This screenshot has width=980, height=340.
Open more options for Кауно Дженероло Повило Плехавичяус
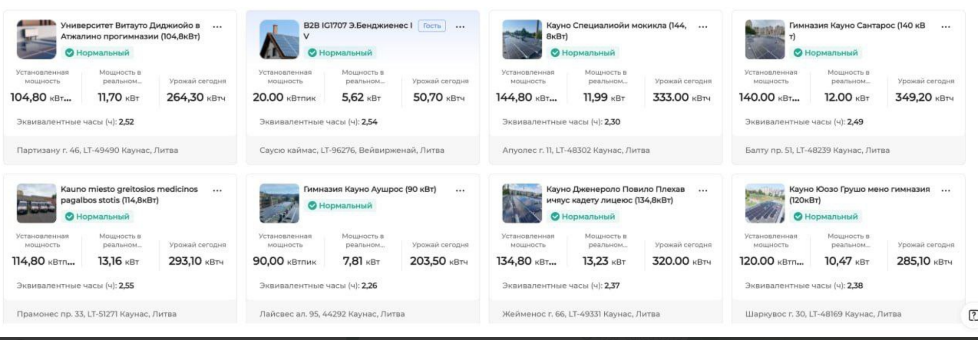(x=703, y=190)
